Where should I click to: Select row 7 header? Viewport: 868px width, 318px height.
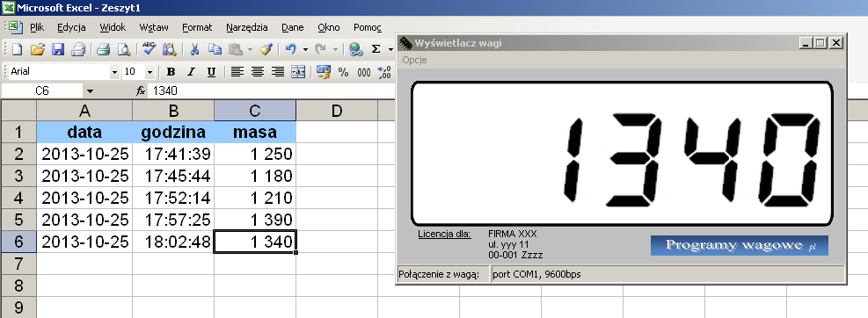coord(18,264)
